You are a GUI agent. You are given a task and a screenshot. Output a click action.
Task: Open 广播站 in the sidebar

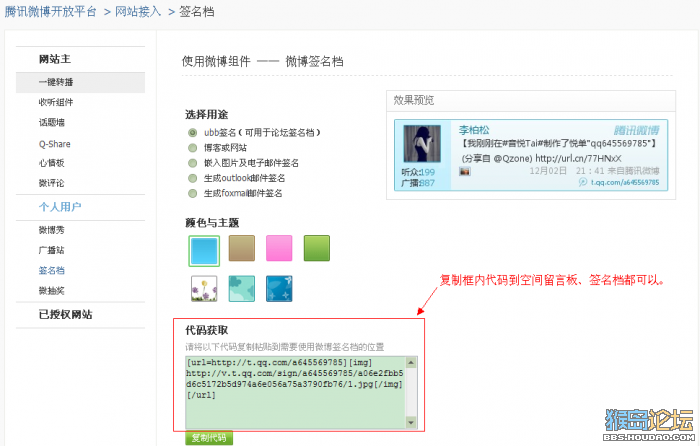(x=52, y=250)
